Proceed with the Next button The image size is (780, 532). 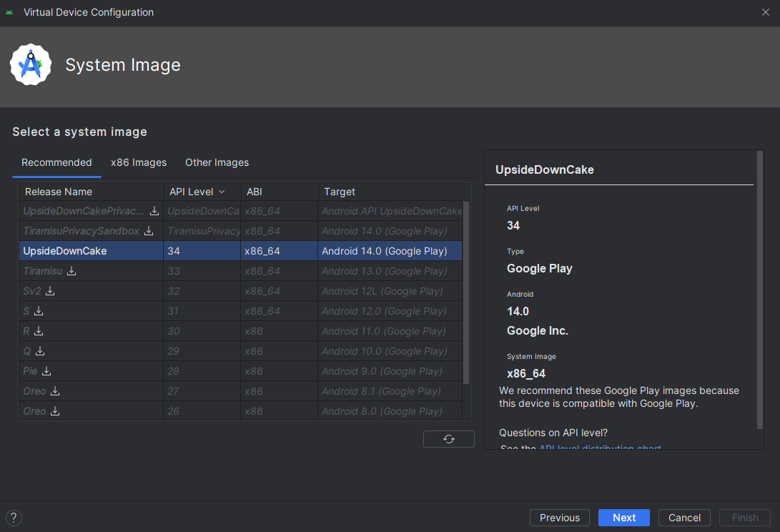click(x=624, y=518)
